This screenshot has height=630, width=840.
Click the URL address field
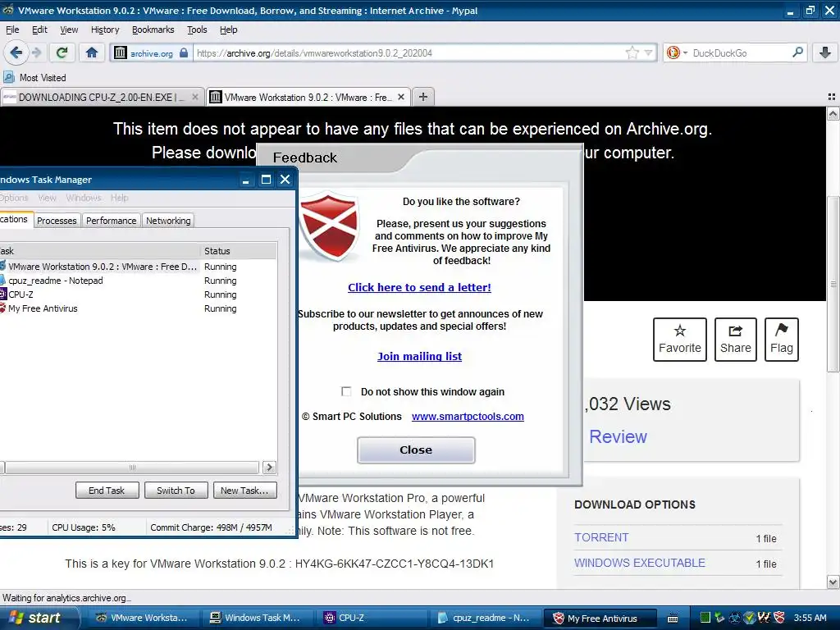point(409,53)
